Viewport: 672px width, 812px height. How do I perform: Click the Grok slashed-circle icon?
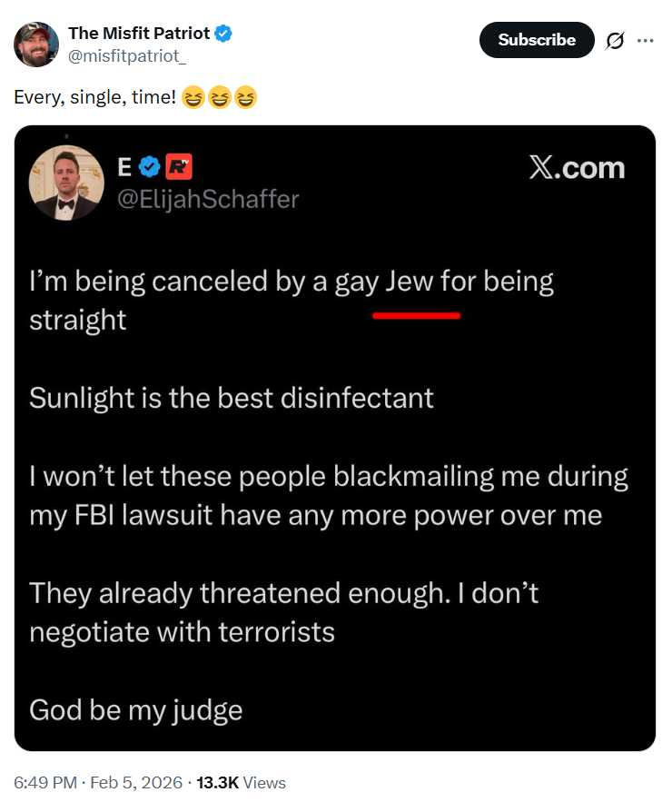tap(615, 40)
